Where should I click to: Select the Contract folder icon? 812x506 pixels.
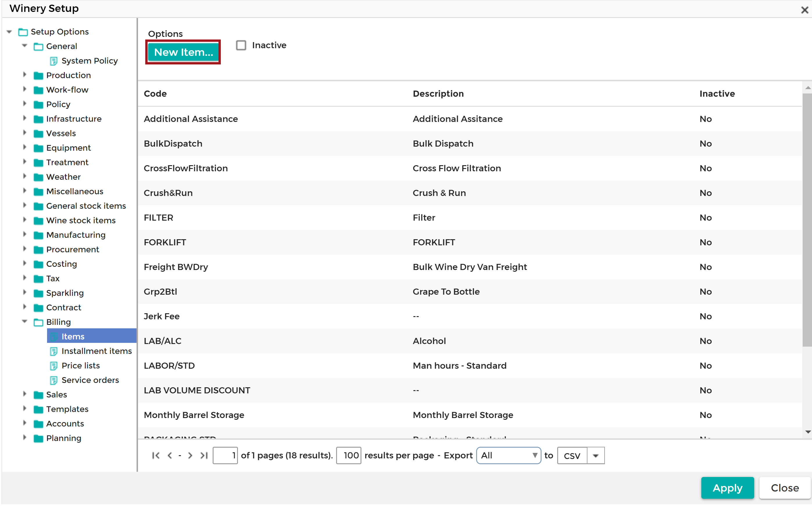click(39, 308)
